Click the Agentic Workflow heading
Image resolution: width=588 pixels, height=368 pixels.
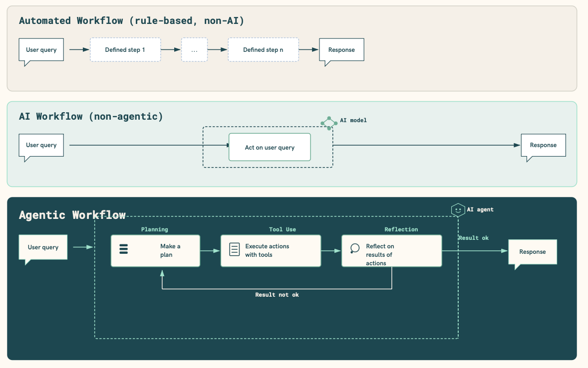click(x=72, y=215)
